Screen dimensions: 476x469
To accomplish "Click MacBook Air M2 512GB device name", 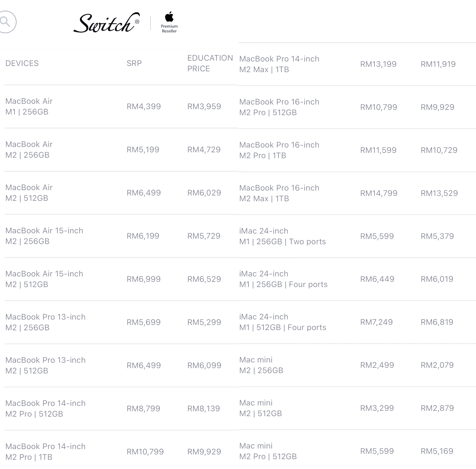I will pos(29,193).
